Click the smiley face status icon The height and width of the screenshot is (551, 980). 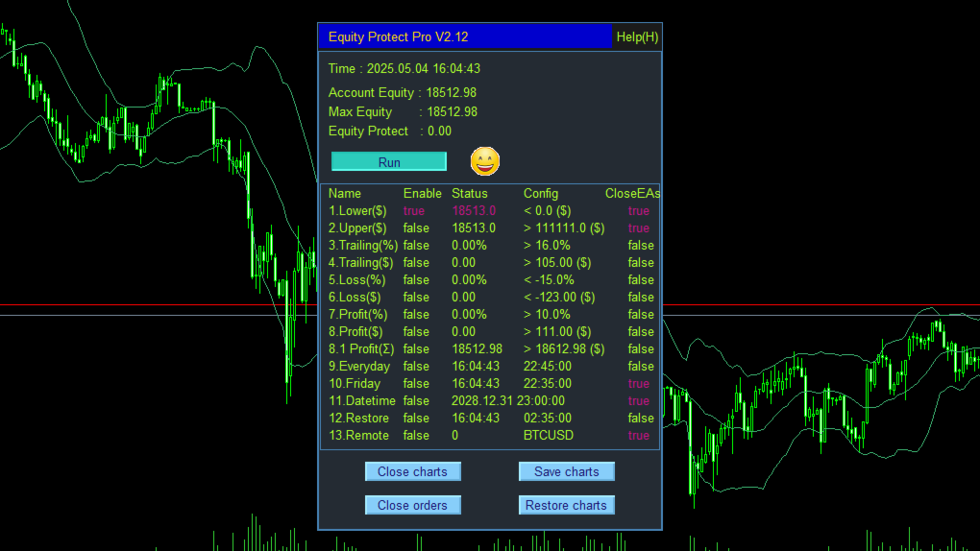tap(485, 162)
